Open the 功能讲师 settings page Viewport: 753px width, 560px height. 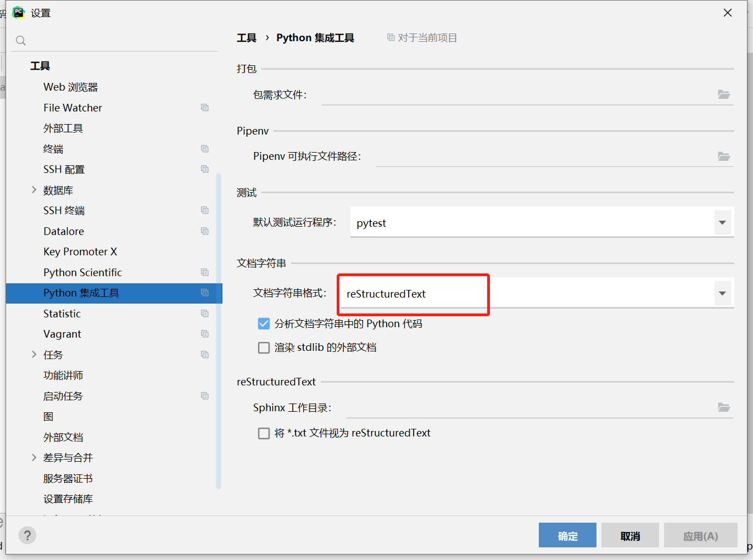click(63, 375)
